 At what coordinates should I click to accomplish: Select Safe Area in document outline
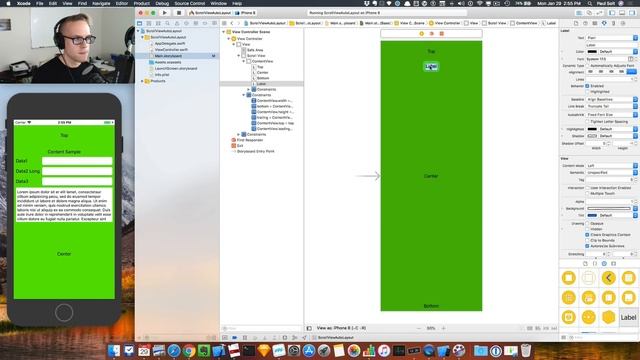tap(255, 50)
